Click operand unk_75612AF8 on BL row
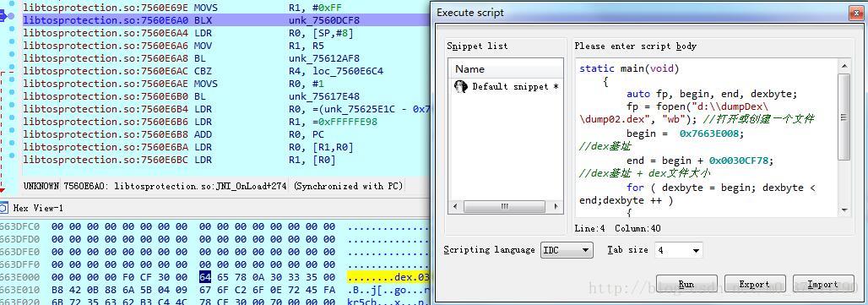This screenshot has width=868, height=305. [x=324, y=58]
